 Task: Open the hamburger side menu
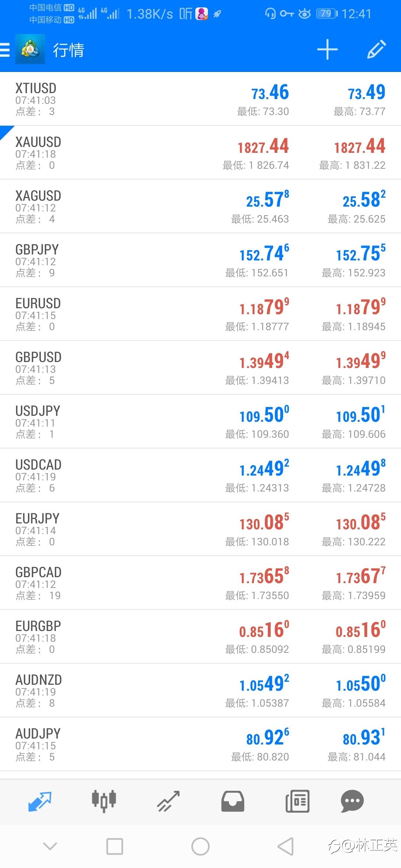pyautogui.click(x=5, y=50)
